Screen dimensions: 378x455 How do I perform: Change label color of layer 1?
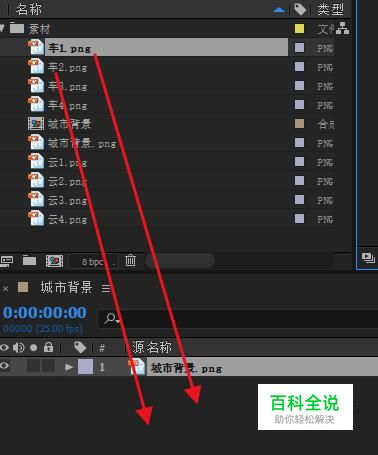click(x=85, y=366)
